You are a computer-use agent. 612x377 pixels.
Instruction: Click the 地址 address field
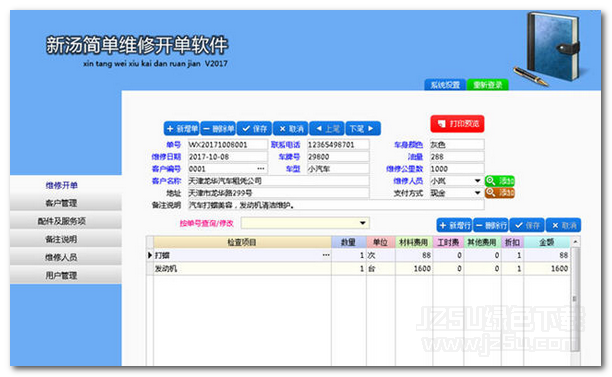pyautogui.click(x=278, y=193)
